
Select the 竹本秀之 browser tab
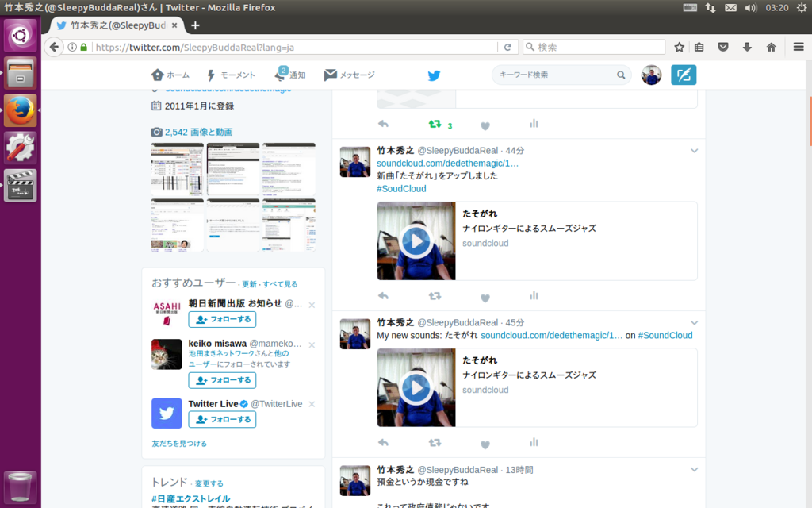117,25
